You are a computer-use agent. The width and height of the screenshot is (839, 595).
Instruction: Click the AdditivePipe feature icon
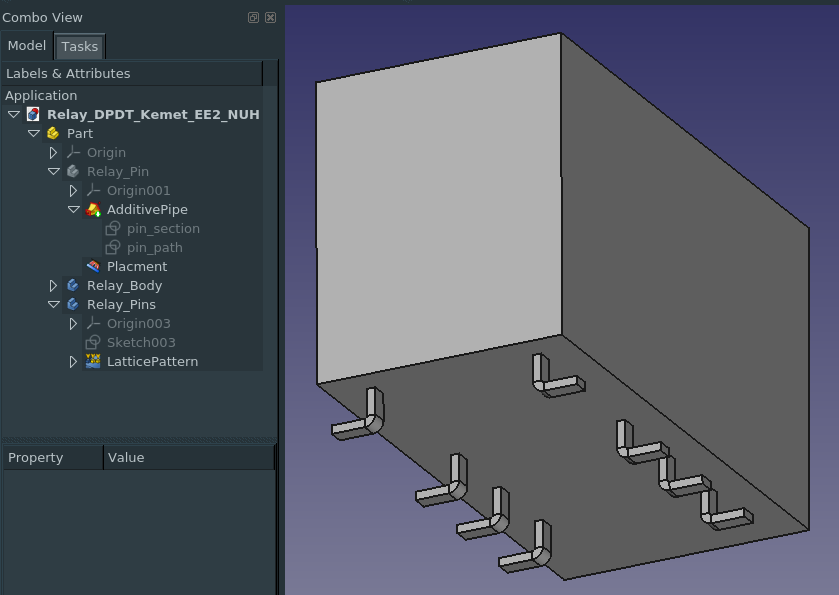point(93,210)
